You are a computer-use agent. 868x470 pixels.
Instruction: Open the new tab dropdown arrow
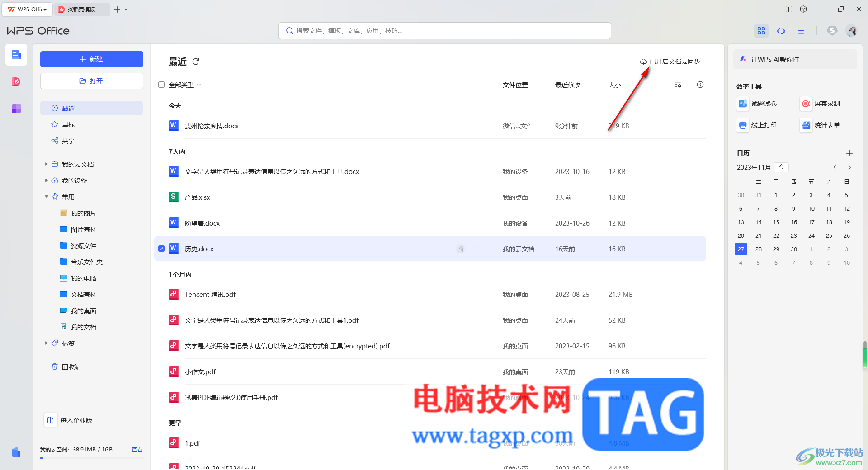[126, 9]
